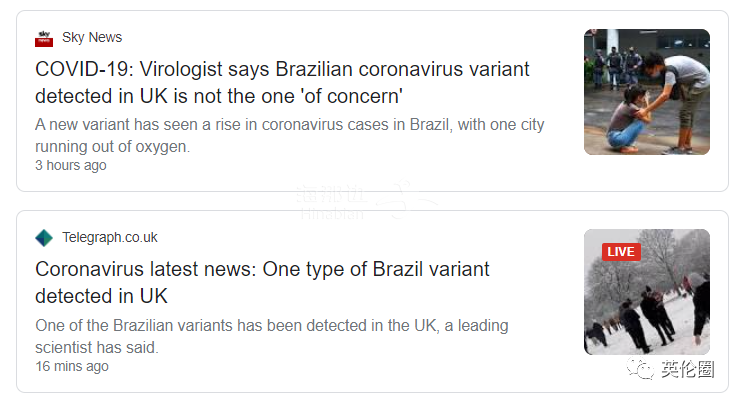The image size is (738, 401).
Task: Click the WeChat watermark icon
Action: 640,369
